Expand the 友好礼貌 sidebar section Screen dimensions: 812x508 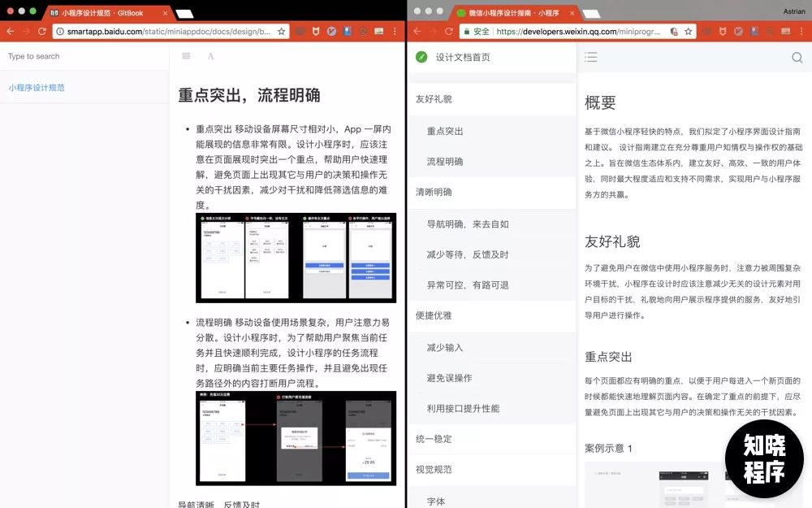point(434,99)
